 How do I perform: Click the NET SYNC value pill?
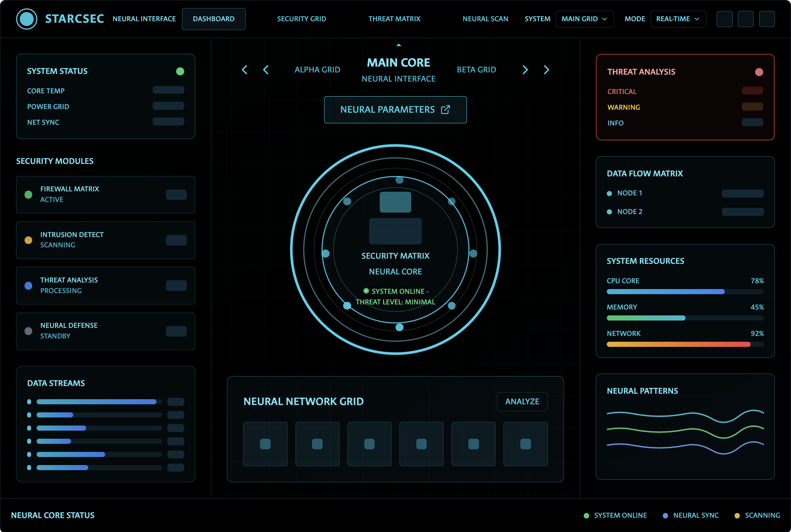[168, 121]
